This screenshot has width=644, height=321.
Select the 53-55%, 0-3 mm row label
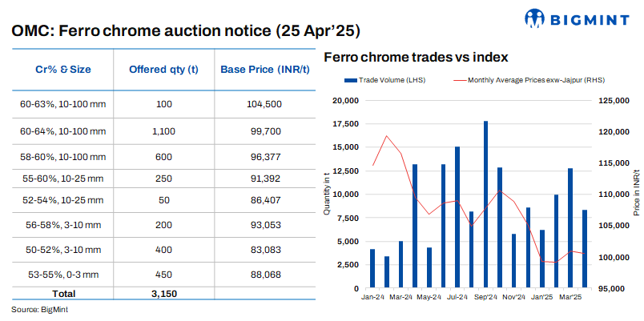coord(63,275)
